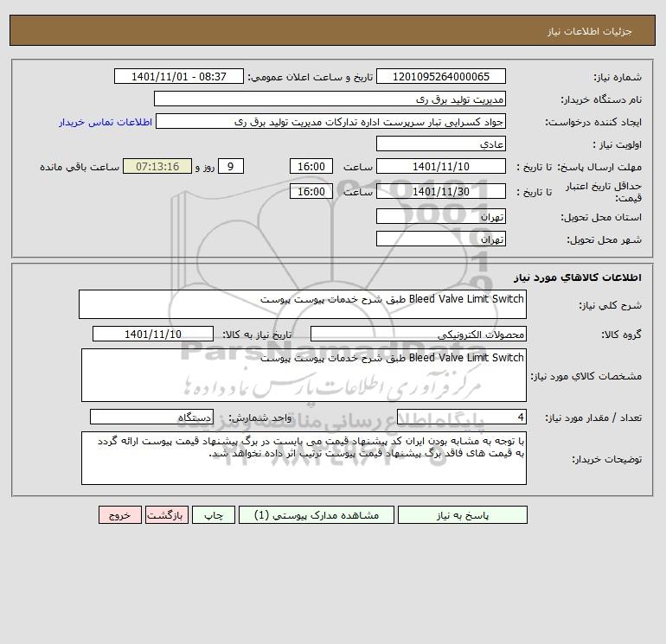This screenshot has height=644, width=666.
Task: Click the goods group field محصولات الکترونیکی
Action: coord(419,334)
